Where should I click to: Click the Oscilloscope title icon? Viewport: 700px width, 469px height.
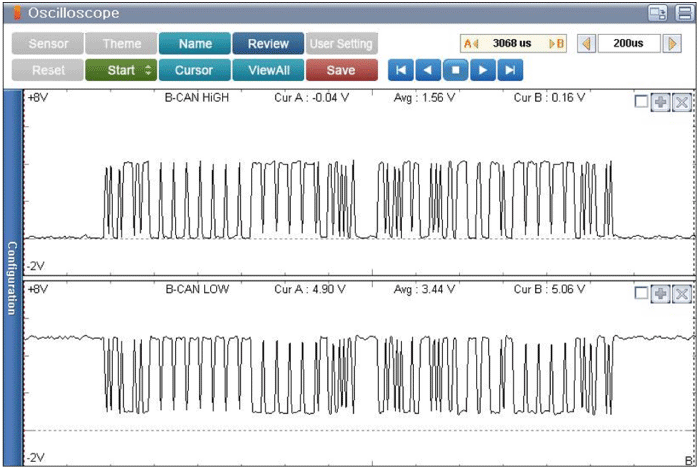(x=17, y=12)
